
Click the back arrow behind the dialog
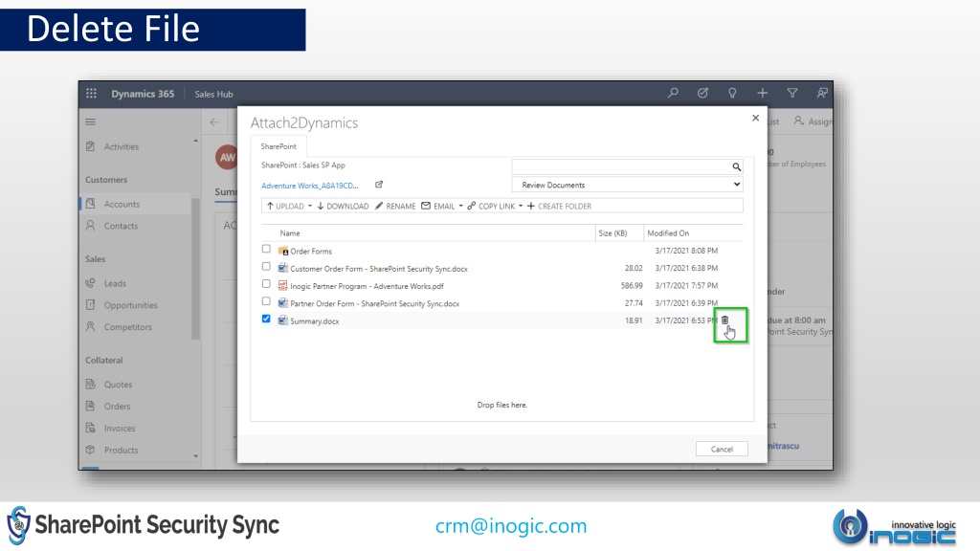pos(214,121)
